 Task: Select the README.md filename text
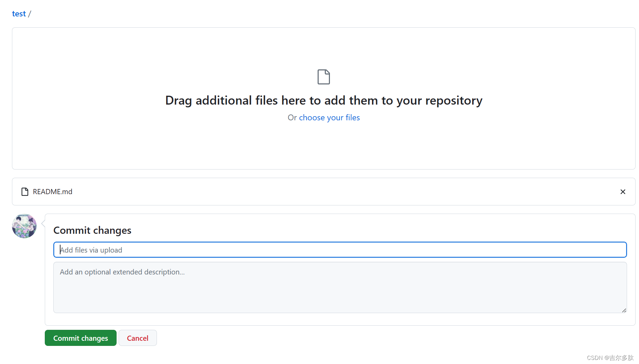pos(52,191)
